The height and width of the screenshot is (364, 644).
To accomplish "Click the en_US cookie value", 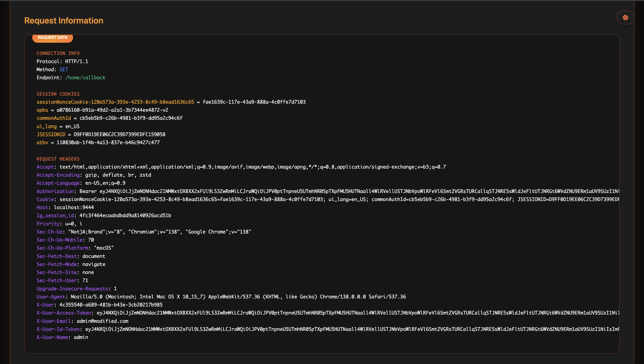I will (72, 126).
